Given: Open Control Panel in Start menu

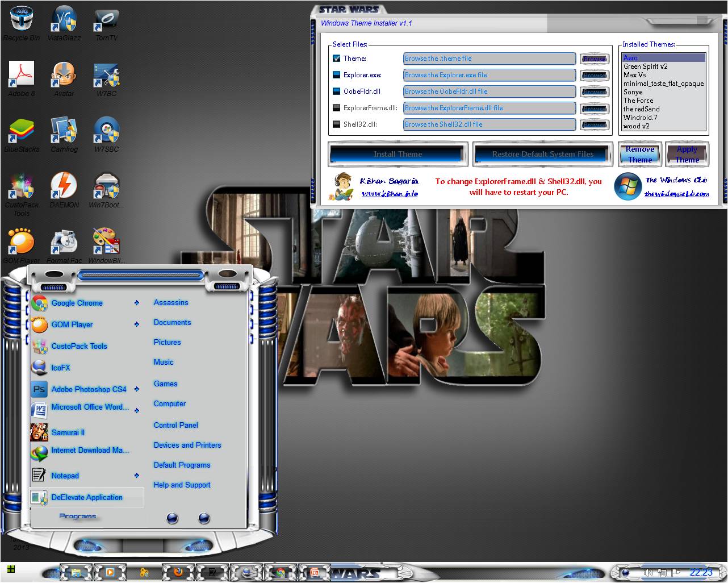Looking at the screenshot, I should (x=176, y=425).
